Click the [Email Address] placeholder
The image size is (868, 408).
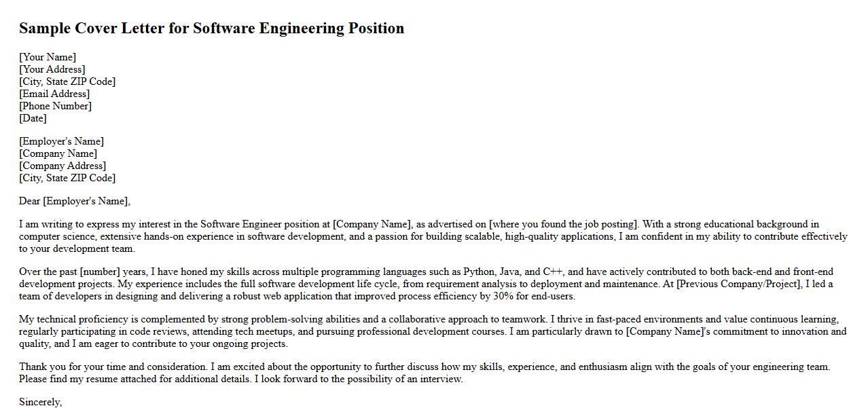coord(54,94)
